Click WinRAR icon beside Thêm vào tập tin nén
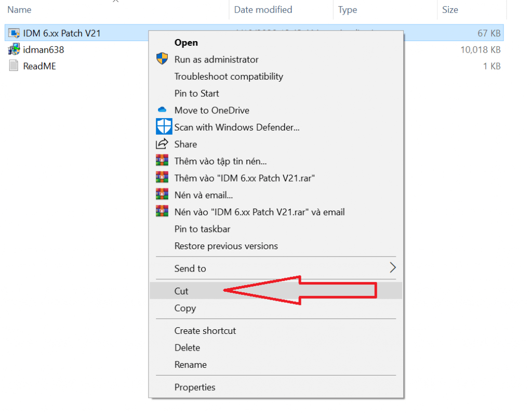532x413 pixels. (163, 161)
